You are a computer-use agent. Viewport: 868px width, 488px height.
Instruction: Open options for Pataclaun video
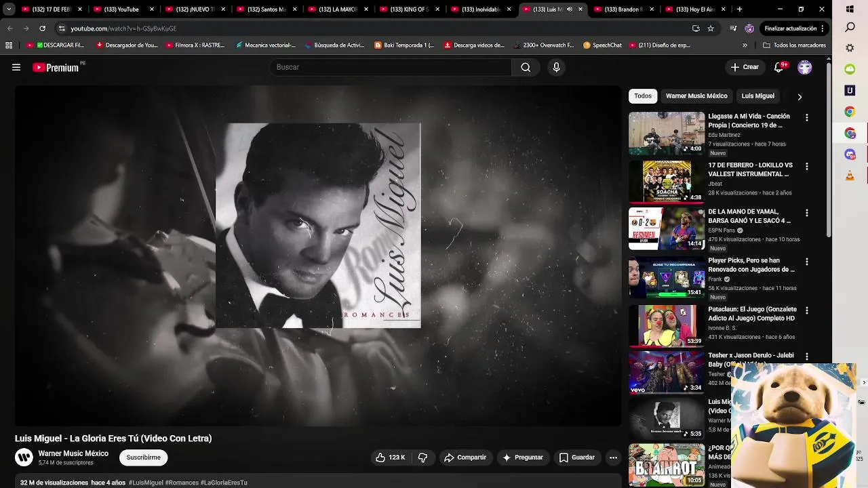tap(806, 310)
